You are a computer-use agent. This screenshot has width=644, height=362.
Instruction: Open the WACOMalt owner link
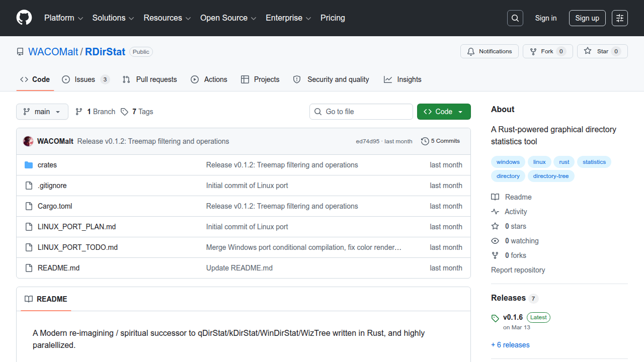(x=53, y=52)
